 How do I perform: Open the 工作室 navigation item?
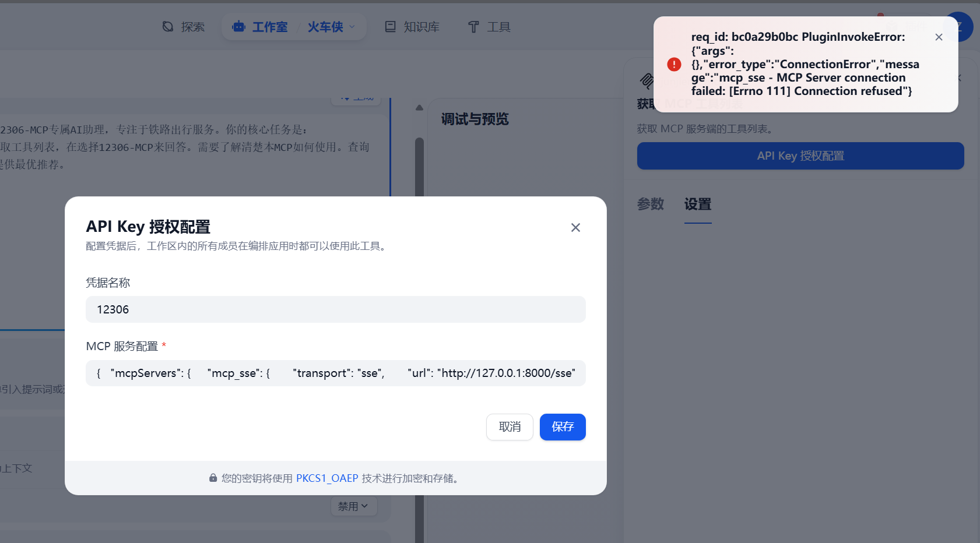tap(260, 27)
